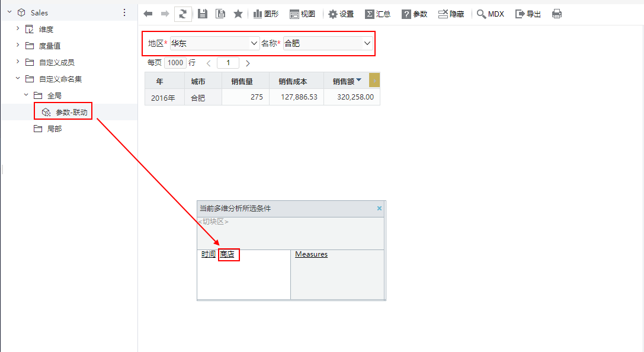The width and height of the screenshot is (644, 352).
Task: Open the Sales cube more-options menu
Action: pyautogui.click(x=124, y=12)
